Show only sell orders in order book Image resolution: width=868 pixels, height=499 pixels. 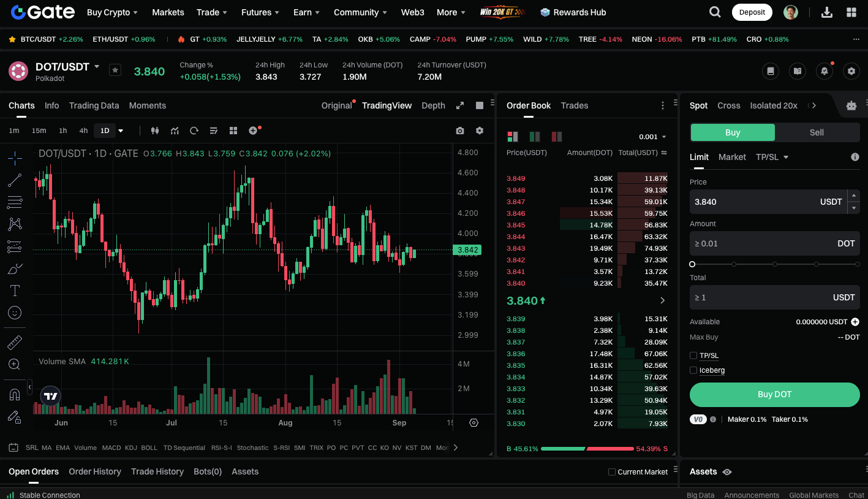(557, 137)
